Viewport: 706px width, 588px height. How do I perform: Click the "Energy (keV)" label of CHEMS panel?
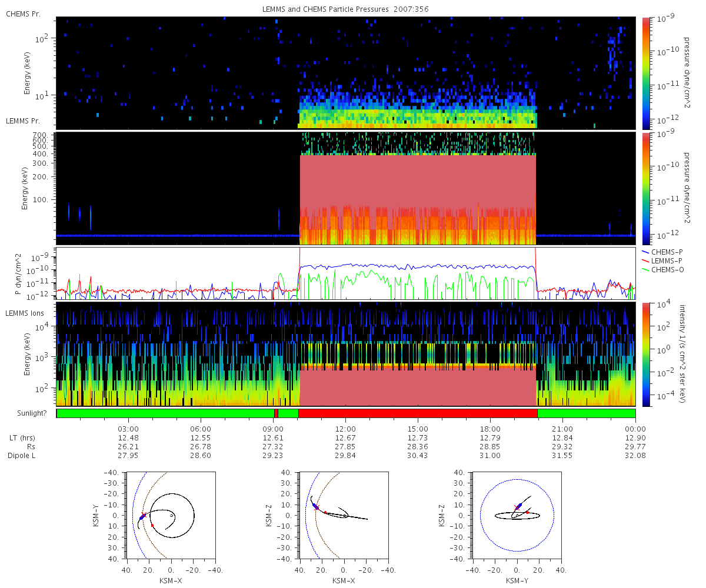click(27, 72)
